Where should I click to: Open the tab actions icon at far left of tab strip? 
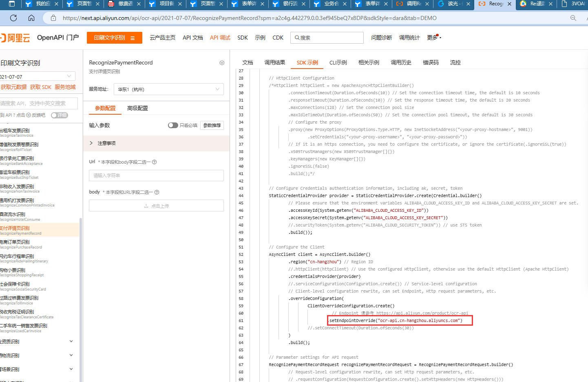(12, 4)
